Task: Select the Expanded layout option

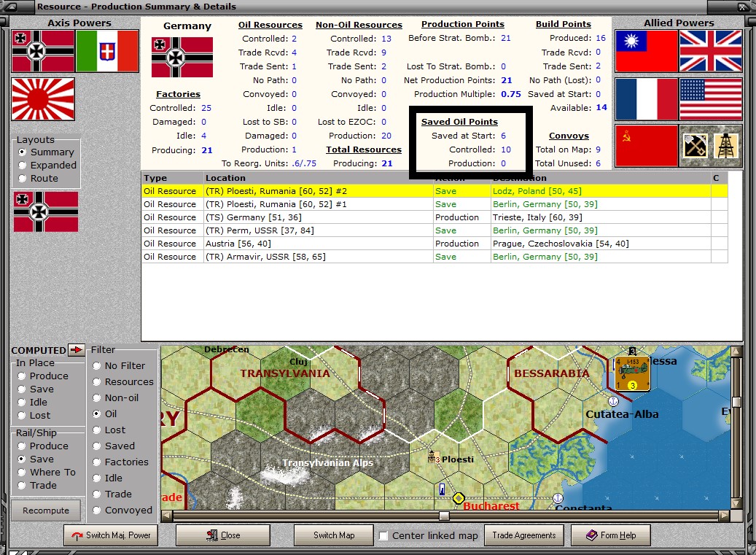Action: [22, 165]
